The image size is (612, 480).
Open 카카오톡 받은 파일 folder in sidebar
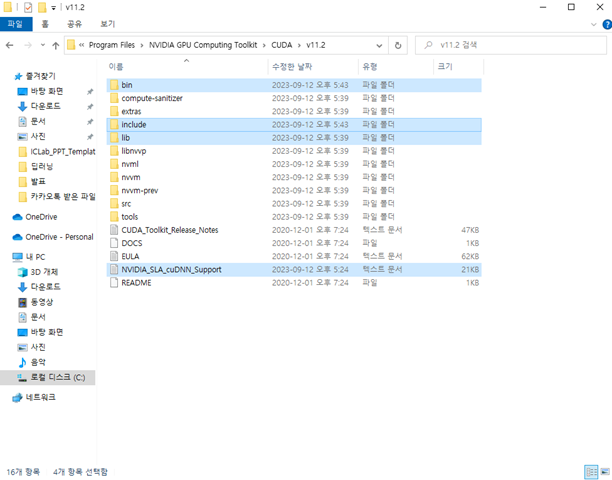pos(62,196)
